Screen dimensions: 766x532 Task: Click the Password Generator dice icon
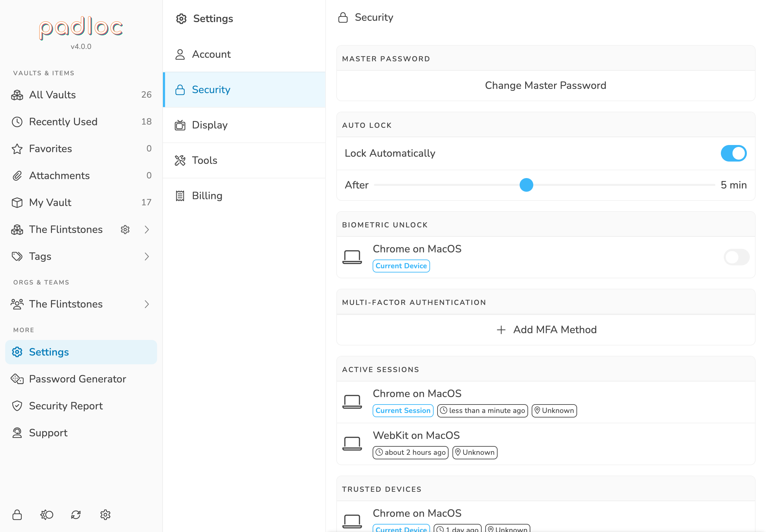click(x=17, y=379)
